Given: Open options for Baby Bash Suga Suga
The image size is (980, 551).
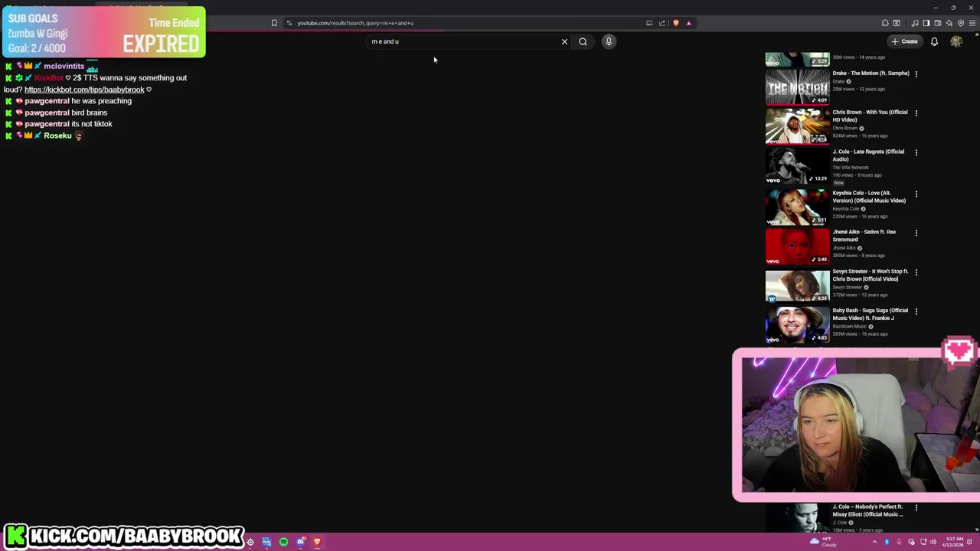Looking at the screenshot, I should click(916, 311).
